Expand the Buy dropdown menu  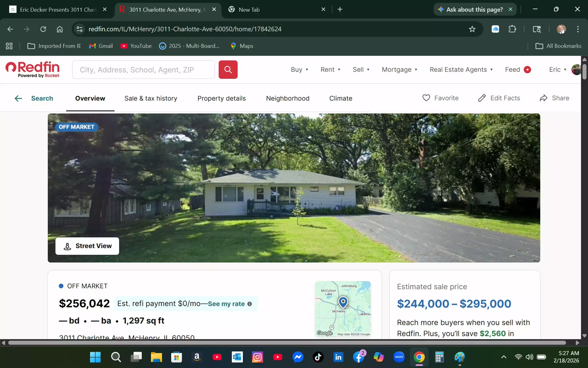pyautogui.click(x=299, y=70)
